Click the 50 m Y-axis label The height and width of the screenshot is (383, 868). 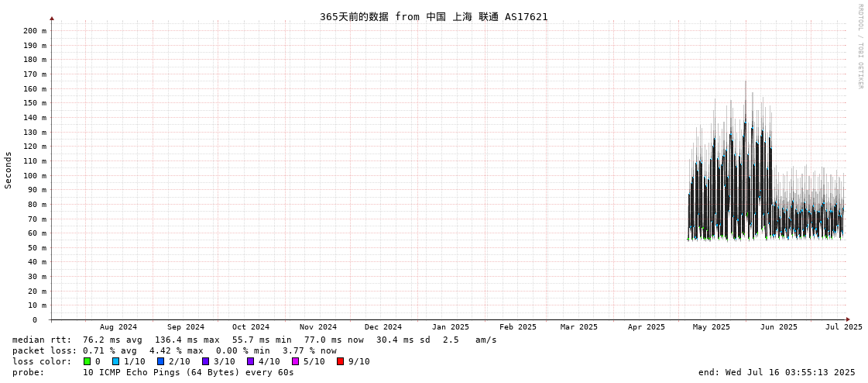tap(37, 247)
